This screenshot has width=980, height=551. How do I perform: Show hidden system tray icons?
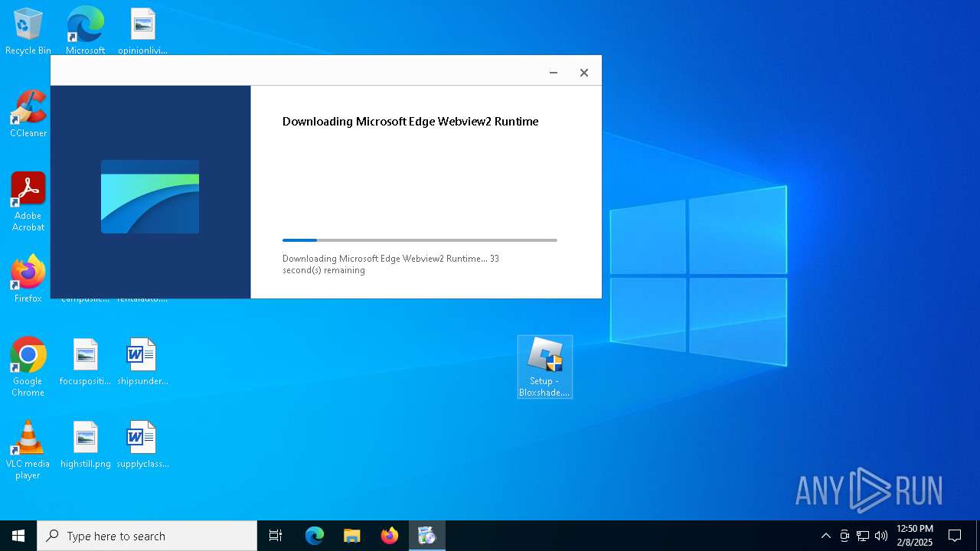(825, 536)
